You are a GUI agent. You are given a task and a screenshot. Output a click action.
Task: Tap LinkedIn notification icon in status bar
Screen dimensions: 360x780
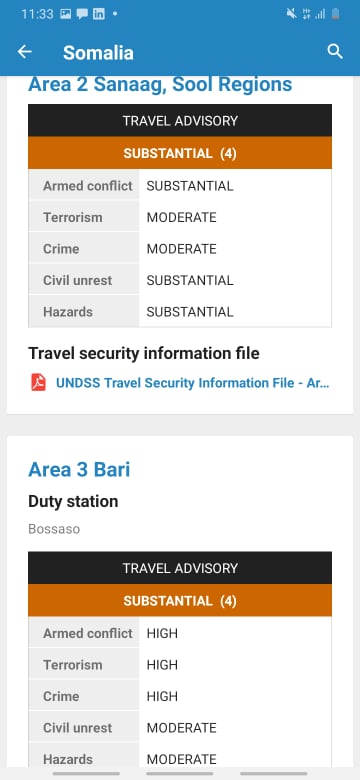(x=99, y=14)
